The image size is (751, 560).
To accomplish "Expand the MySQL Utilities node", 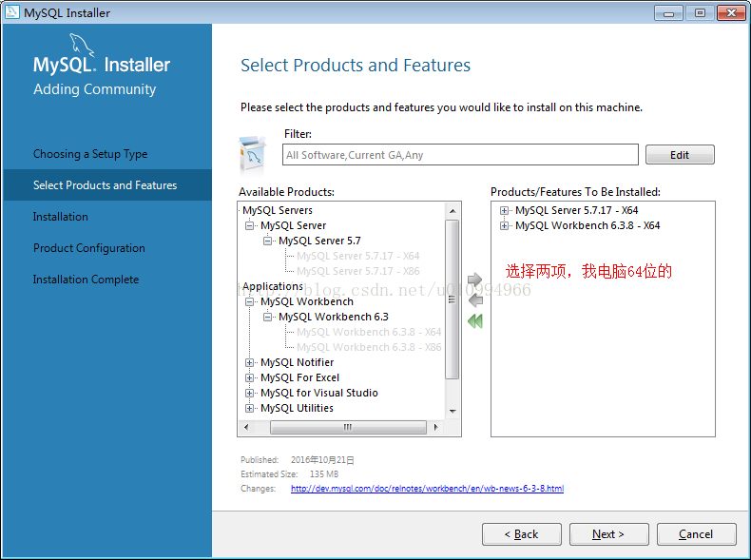I will click(249, 409).
